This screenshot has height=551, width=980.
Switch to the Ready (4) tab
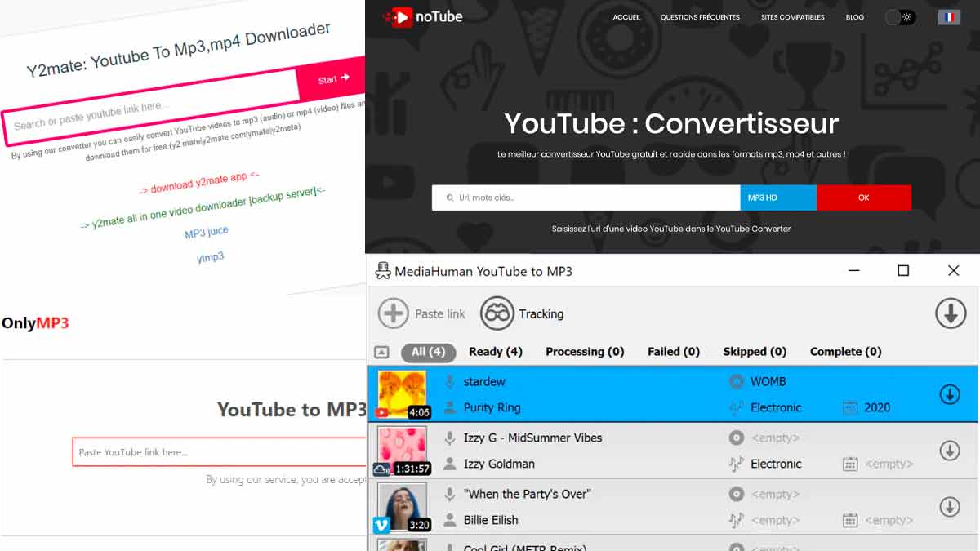495,352
